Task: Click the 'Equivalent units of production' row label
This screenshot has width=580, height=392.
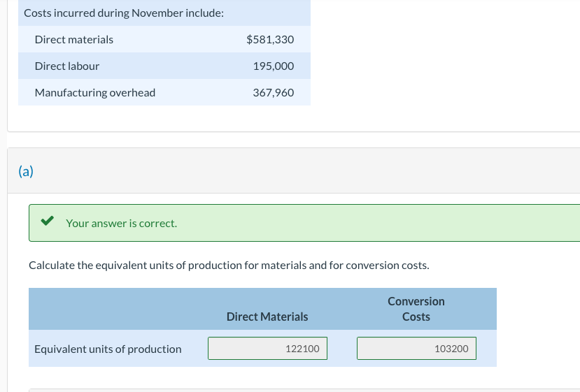Action: pos(108,349)
